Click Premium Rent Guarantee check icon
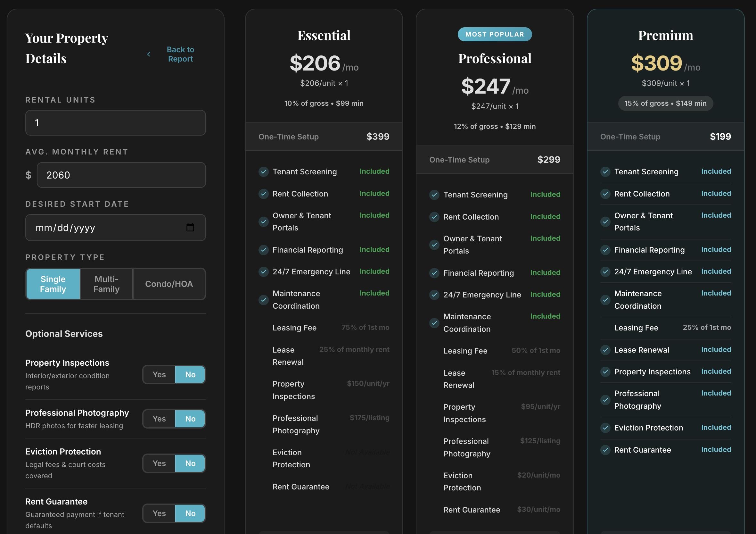Screen dimensions: 756x534 tap(605, 450)
